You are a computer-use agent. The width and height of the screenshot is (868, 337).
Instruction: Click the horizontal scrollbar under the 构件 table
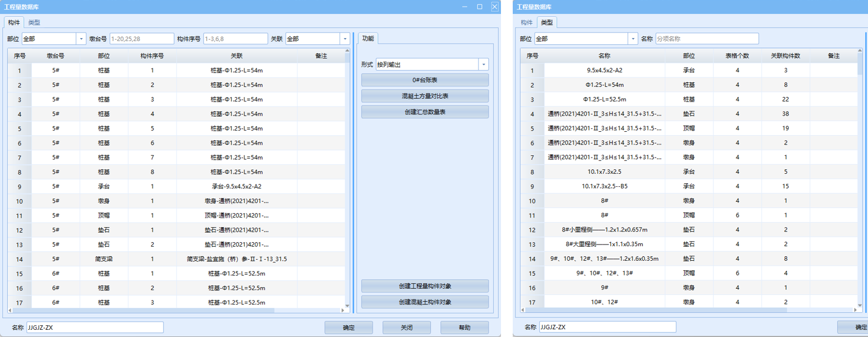pos(140,310)
